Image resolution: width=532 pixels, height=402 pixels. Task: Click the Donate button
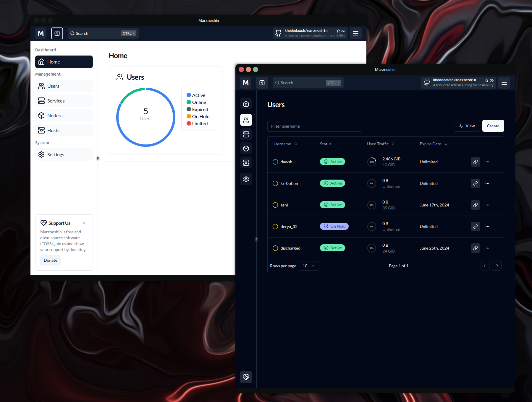point(51,260)
